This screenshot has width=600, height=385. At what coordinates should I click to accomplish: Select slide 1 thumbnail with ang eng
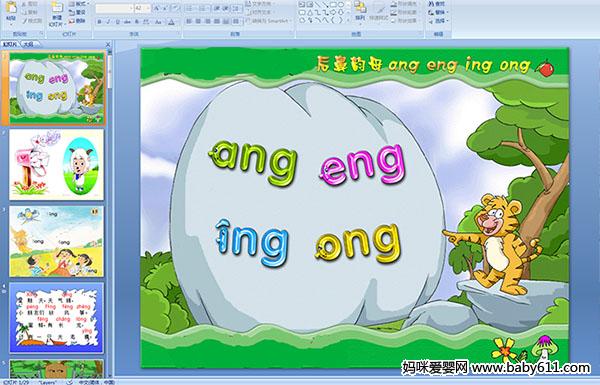coord(57,89)
